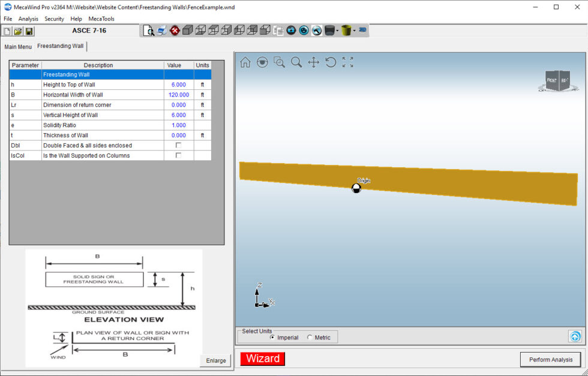Launch the Wizard
The width and height of the screenshot is (588, 376).
(x=262, y=359)
